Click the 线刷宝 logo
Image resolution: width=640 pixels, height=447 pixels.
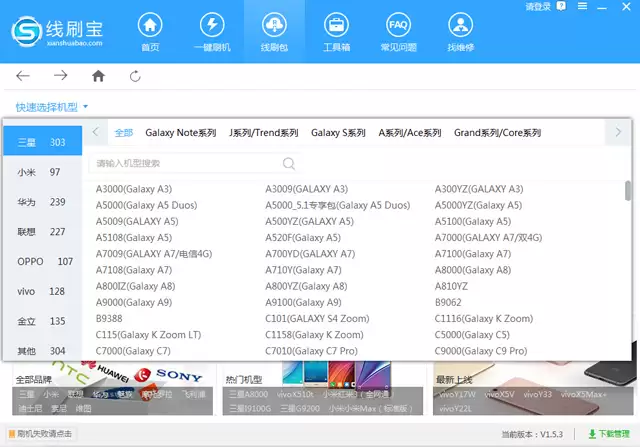[x=57, y=32]
